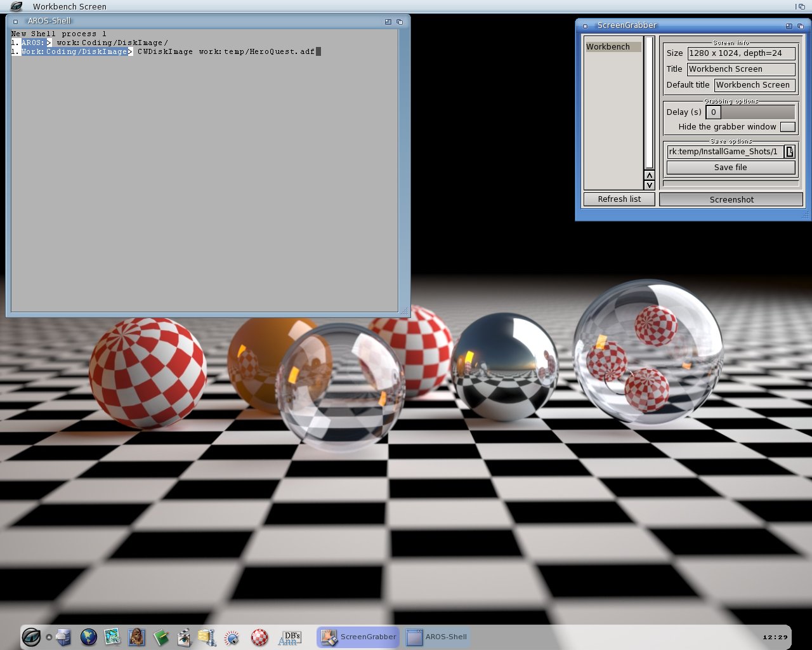Viewport: 812px width, 650px height.
Task: Toggle the Hide the grabber window checkbox
Action: tap(787, 127)
